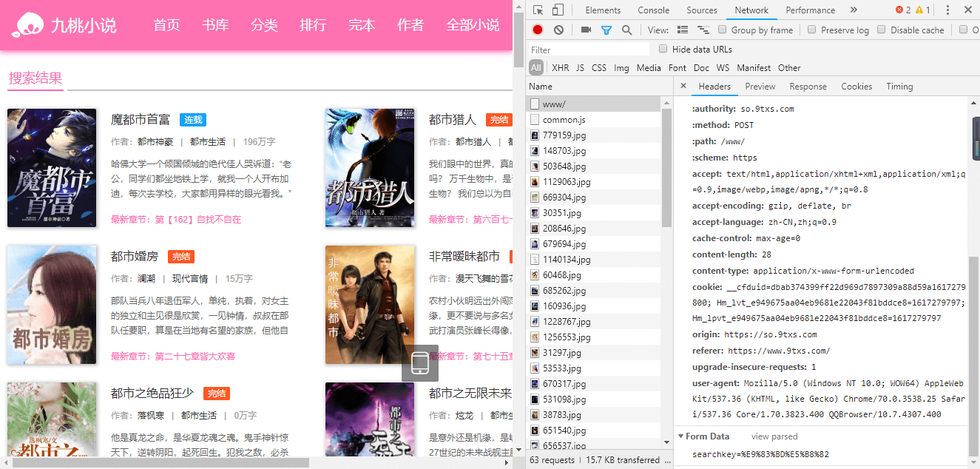Filter requests by JS type

[580, 68]
